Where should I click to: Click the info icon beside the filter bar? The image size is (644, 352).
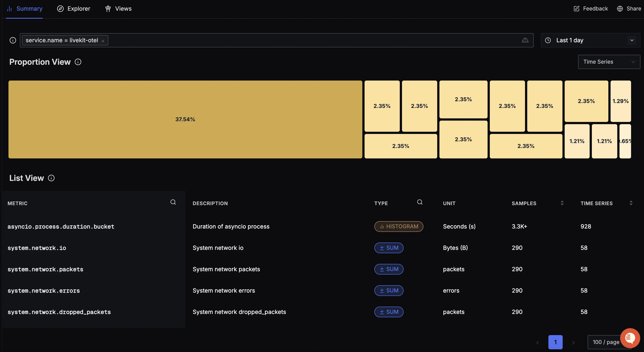[x=12, y=40]
